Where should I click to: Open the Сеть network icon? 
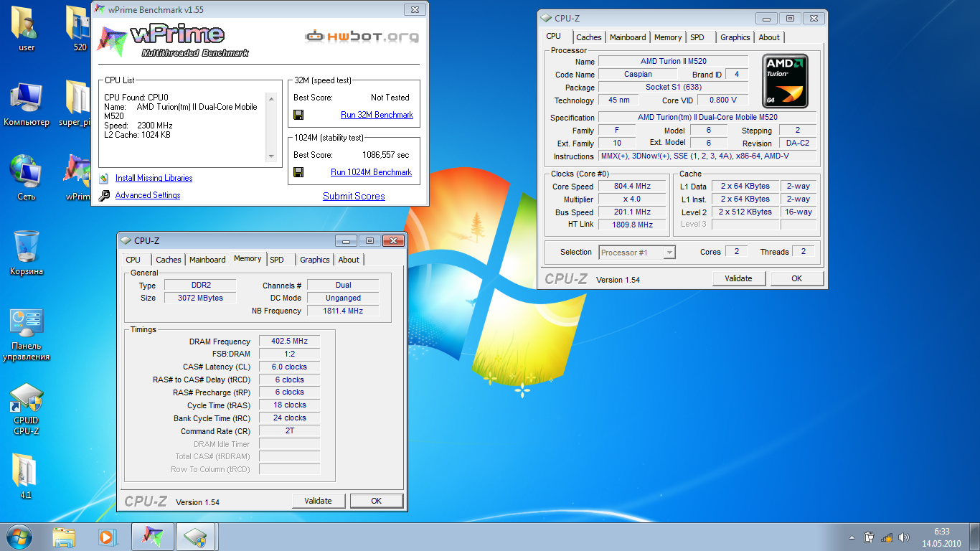(x=27, y=179)
